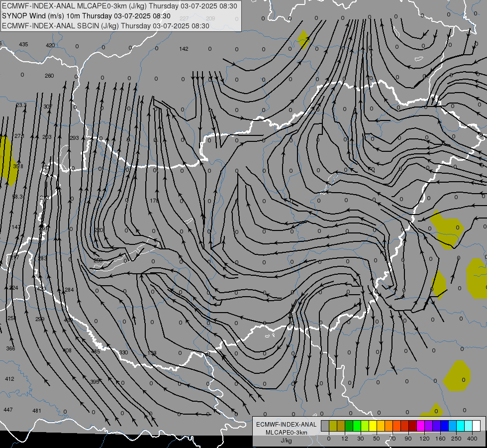487x448 pixels.
Task: Click the map value 142
Action: 184,49
